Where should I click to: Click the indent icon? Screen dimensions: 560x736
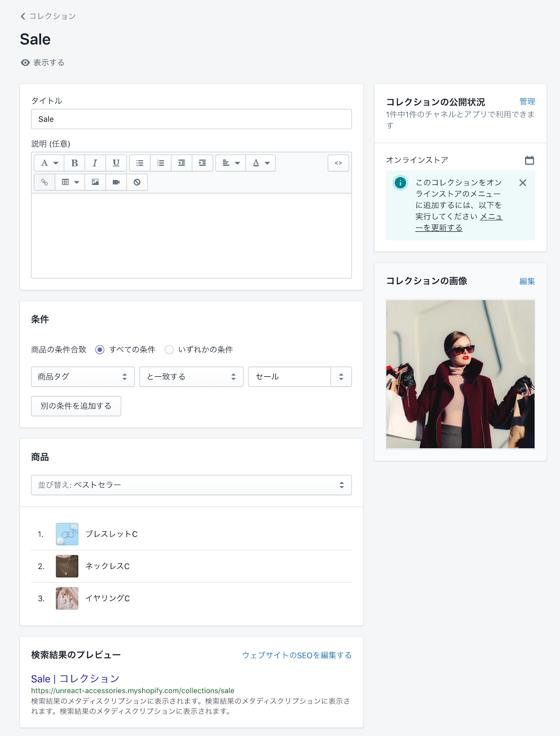[202, 163]
